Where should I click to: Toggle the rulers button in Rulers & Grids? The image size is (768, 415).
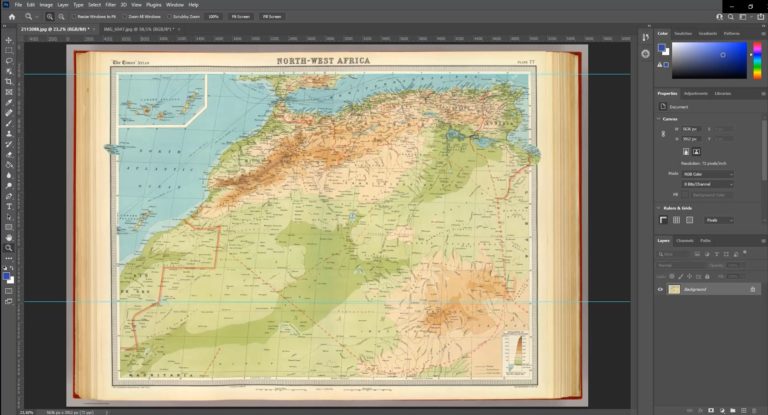pos(663,220)
